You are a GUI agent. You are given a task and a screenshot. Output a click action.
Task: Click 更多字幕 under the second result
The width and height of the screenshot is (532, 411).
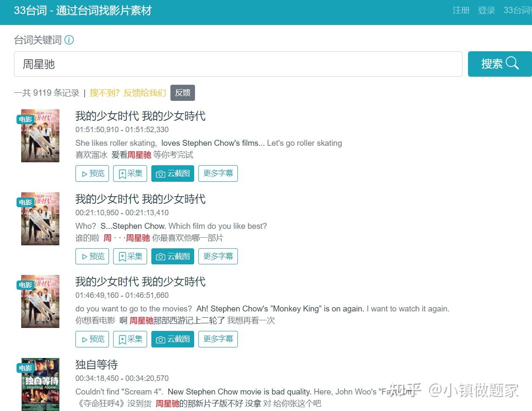point(218,256)
